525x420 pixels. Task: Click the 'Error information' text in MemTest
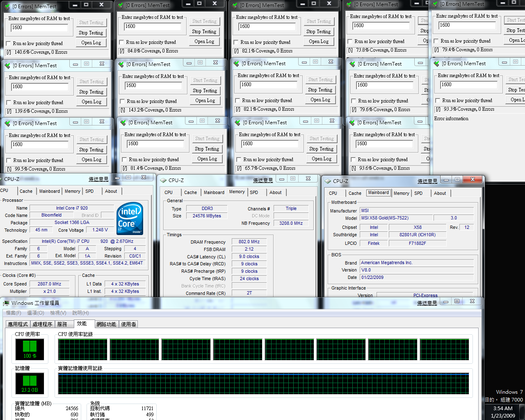pyautogui.click(x=451, y=119)
